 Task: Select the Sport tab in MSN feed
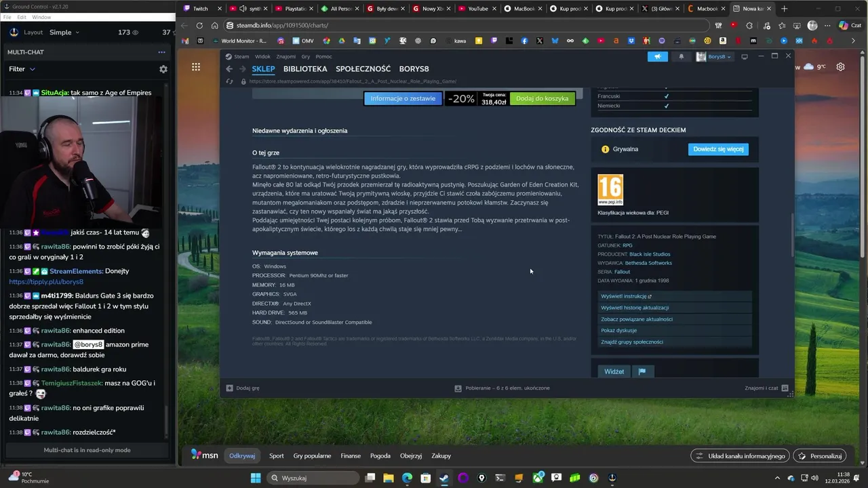pyautogui.click(x=276, y=456)
